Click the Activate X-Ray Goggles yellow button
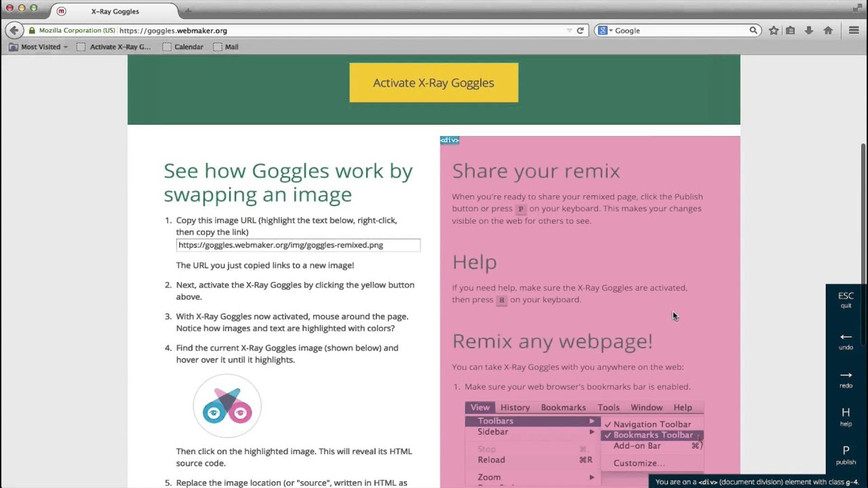 (434, 83)
